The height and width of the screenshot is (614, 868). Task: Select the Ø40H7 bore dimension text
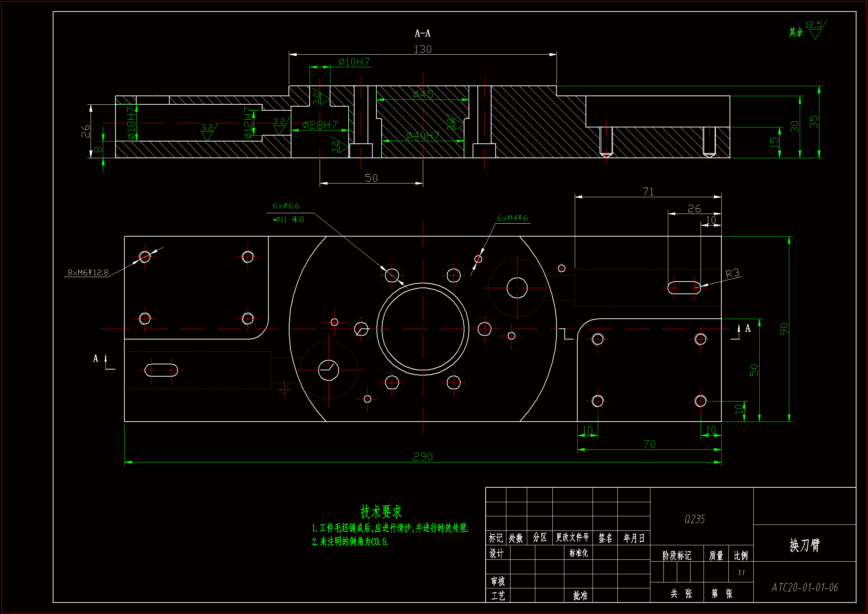(422, 136)
